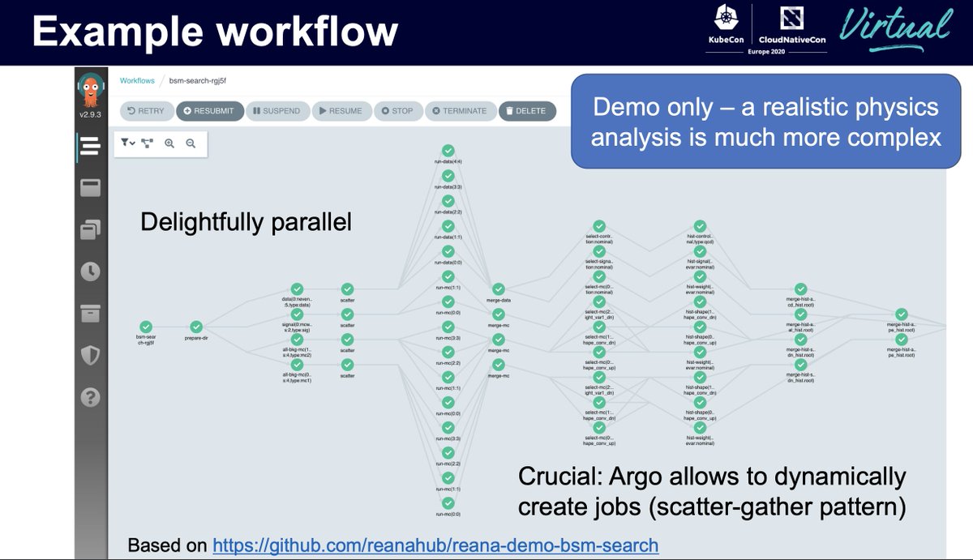Zoom in on the workflow graph
This screenshot has width=973, height=560.
pos(169,143)
